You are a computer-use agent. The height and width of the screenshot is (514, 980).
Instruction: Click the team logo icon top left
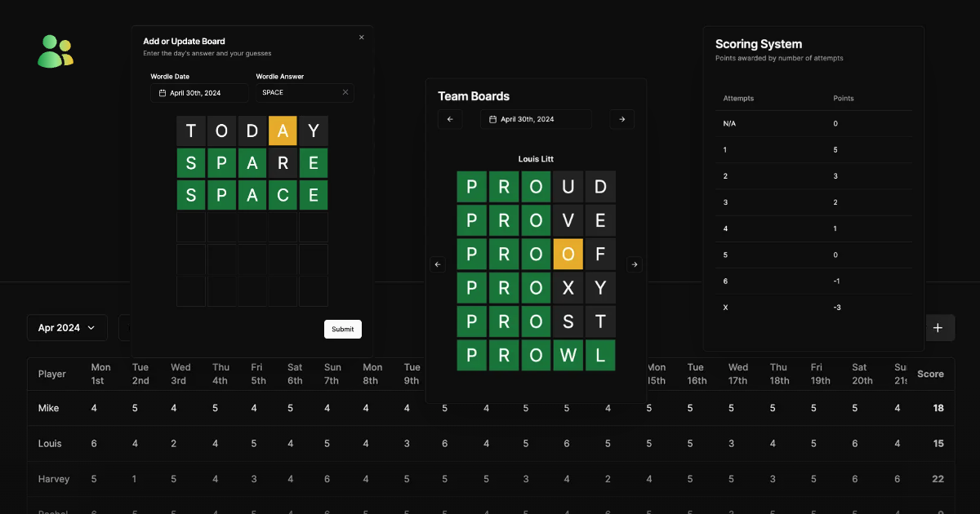[55, 50]
